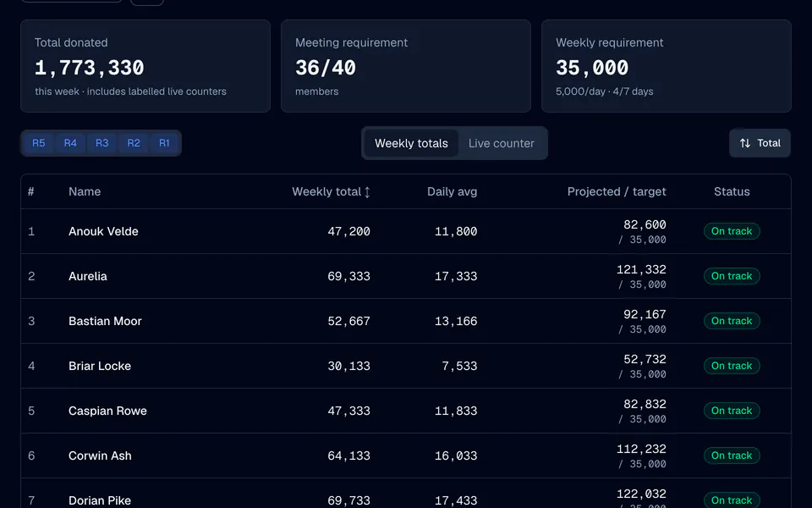Click the sort arrows icon beside Total
The height and width of the screenshot is (508, 812).
(x=744, y=143)
